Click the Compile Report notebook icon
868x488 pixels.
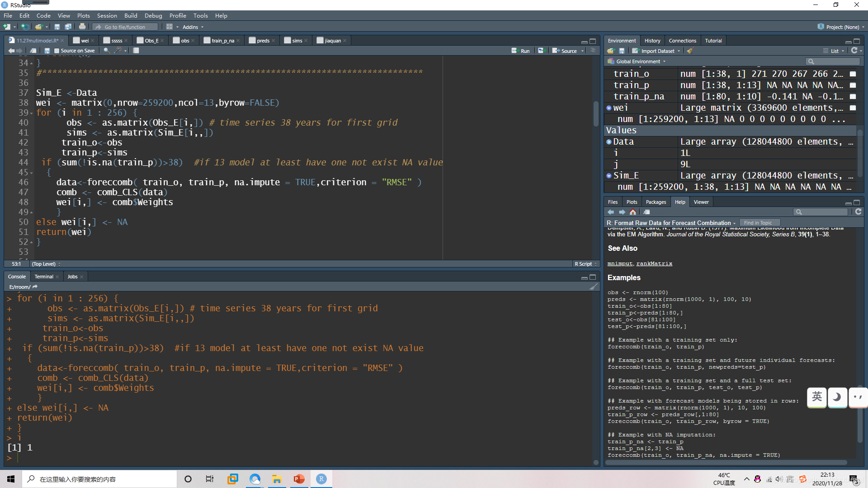tap(136, 51)
